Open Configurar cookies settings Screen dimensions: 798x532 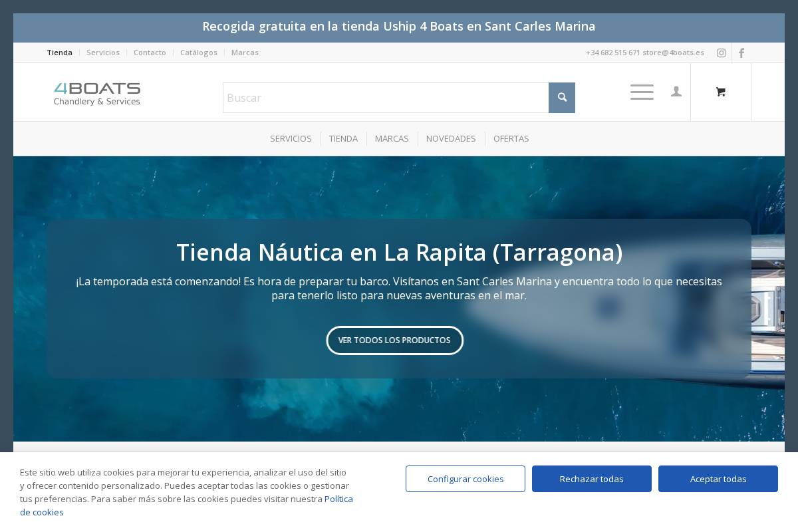[465, 479]
